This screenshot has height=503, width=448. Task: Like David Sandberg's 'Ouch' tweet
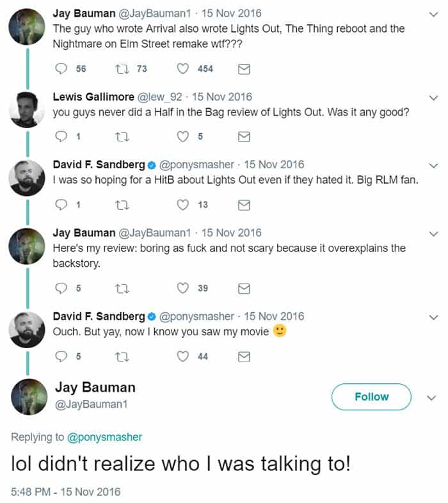[184, 356]
